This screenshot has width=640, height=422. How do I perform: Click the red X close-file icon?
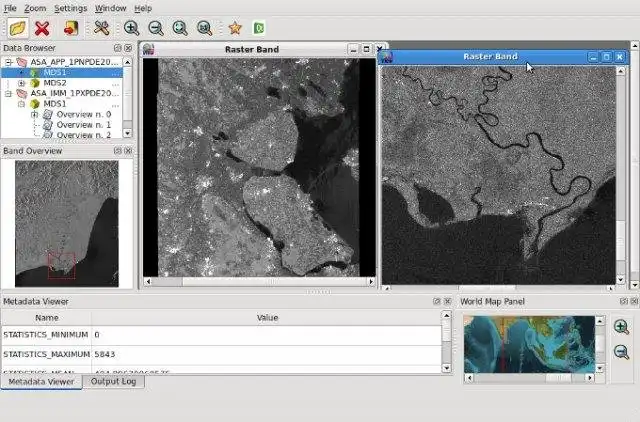(x=42, y=28)
